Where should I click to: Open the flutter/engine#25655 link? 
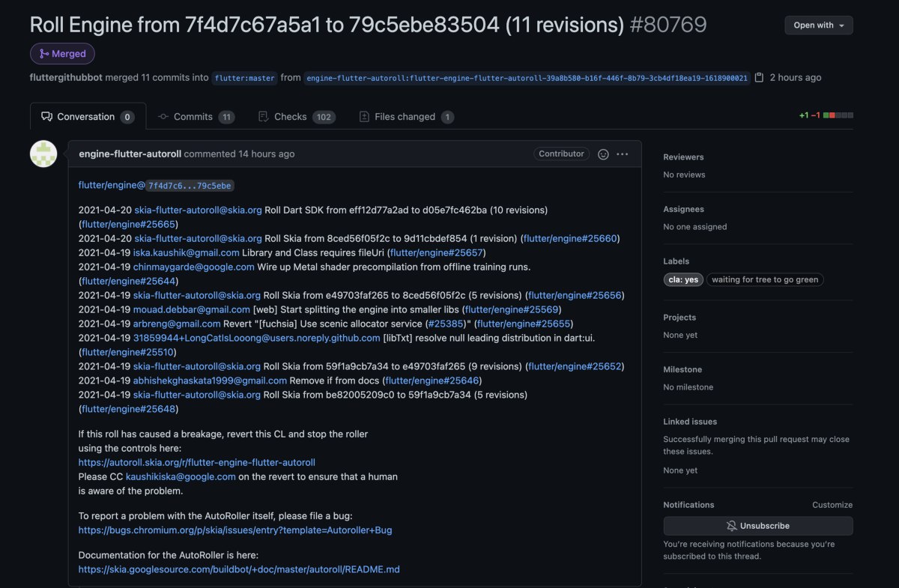(x=523, y=324)
